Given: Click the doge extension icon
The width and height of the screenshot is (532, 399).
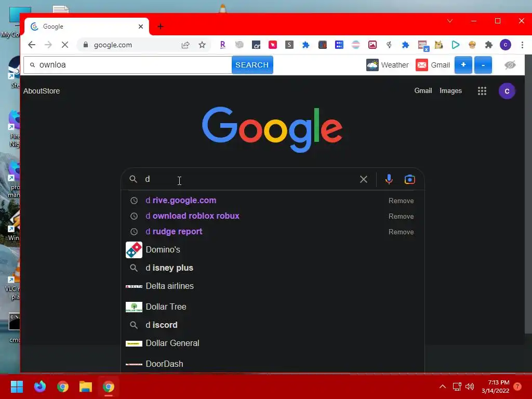Looking at the screenshot, I should (x=438, y=45).
